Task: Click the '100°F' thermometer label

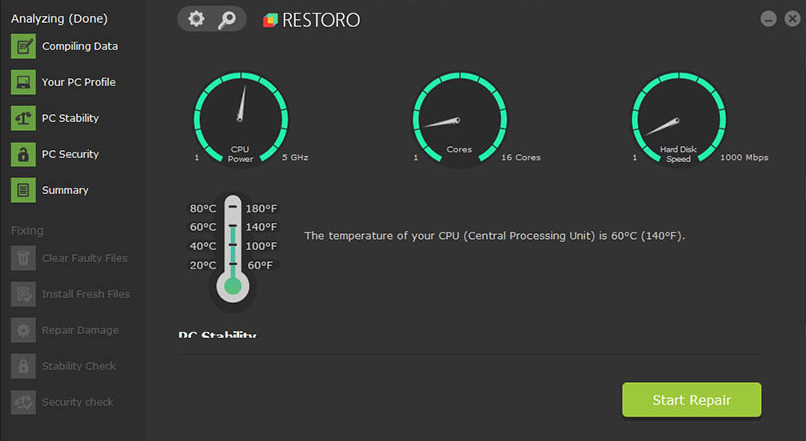Action: (261, 246)
